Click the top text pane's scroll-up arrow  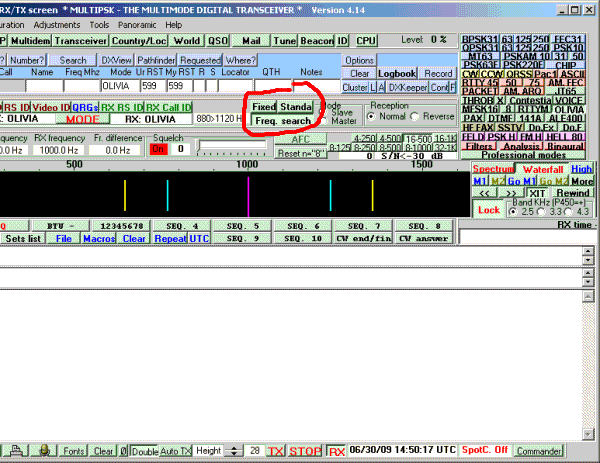[588, 251]
